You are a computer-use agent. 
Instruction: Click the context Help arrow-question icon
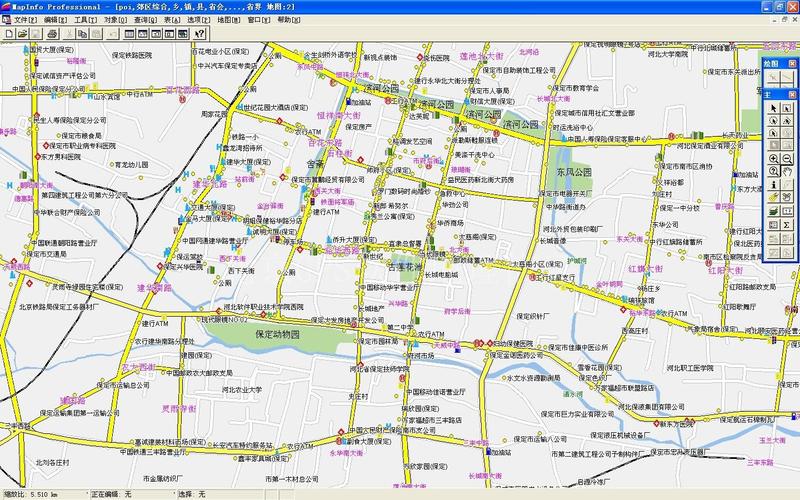click(x=199, y=34)
